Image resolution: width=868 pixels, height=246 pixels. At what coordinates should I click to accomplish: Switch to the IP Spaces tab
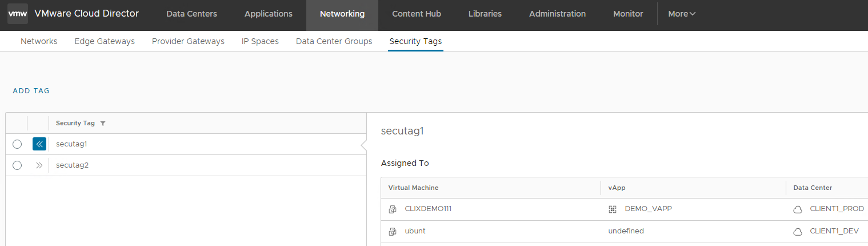tap(260, 41)
